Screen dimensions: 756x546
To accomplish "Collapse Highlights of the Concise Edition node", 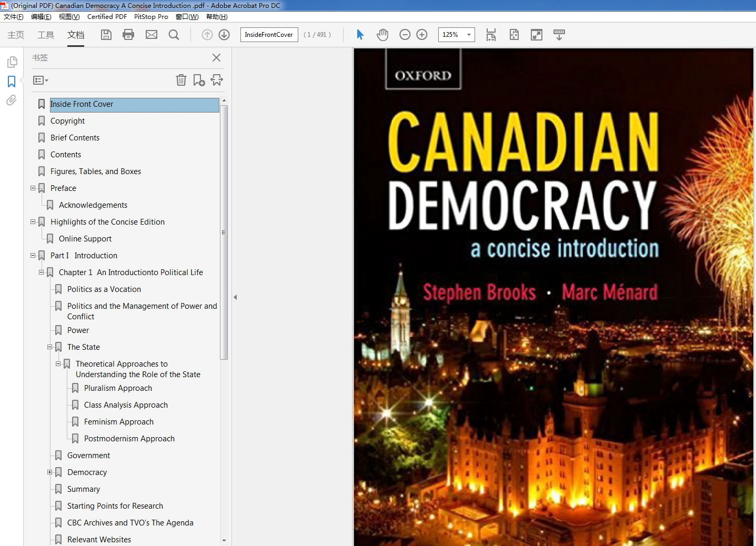I will click(33, 221).
